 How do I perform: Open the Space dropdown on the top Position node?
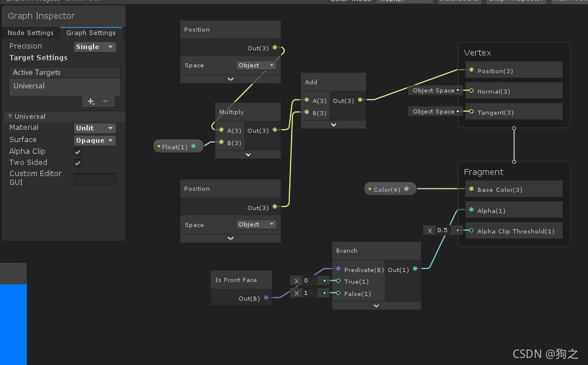click(256, 65)
